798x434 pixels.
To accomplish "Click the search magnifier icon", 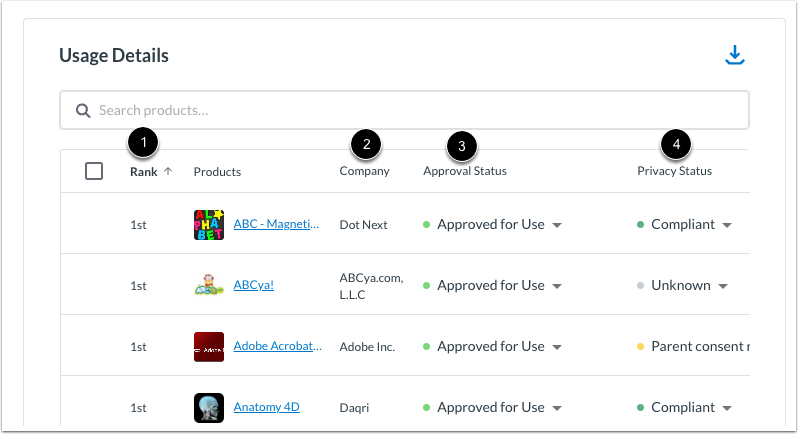I will (83, 110).
